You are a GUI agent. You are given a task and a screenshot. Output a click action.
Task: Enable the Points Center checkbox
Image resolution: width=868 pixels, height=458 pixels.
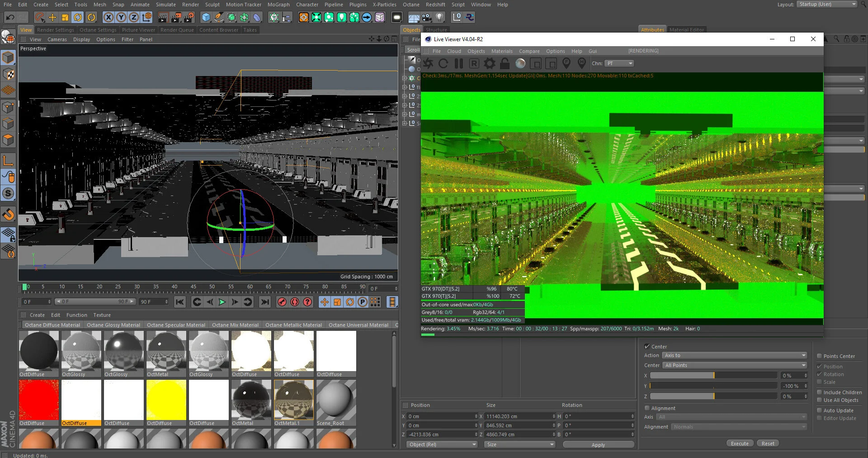click(819, 356)
